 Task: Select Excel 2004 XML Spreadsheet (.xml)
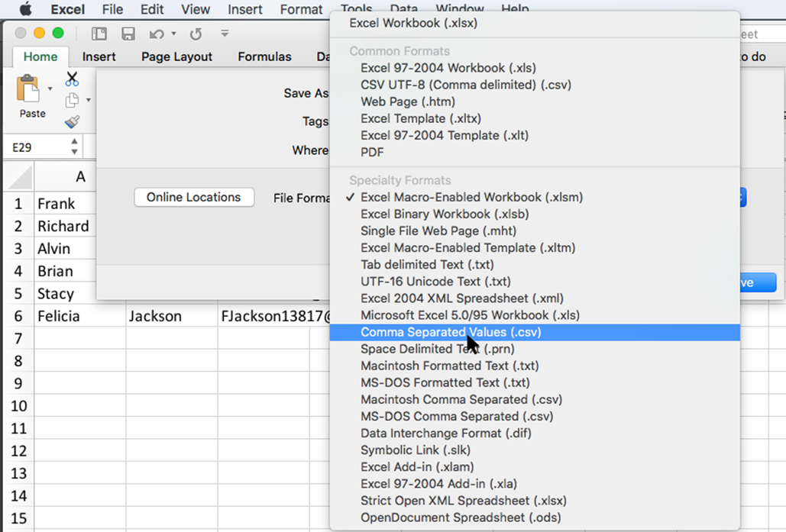coord(535,298)
